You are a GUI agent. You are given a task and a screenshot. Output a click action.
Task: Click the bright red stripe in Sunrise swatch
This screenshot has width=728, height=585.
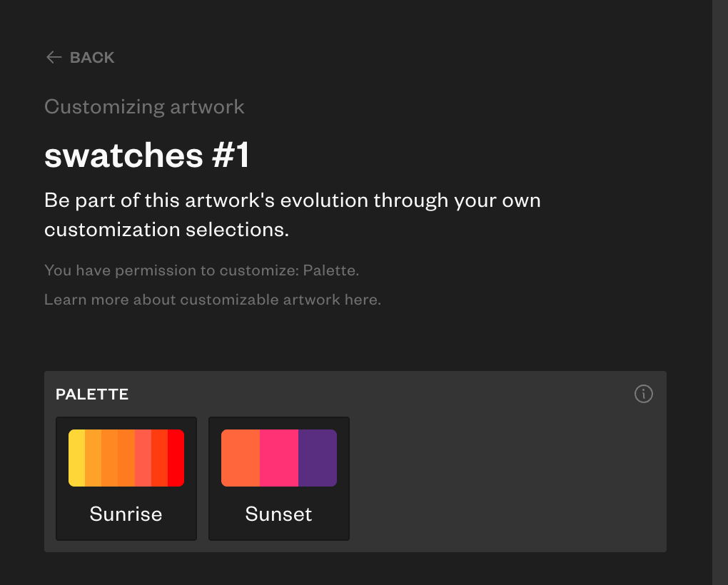click(176, 458)
